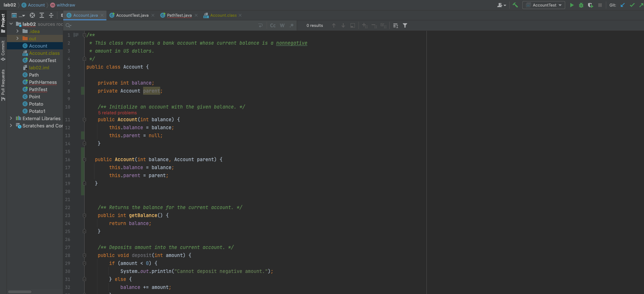Toggle whole Words (W) search option
The width and height of the screenshot is (644, 294).
point(282,25)
